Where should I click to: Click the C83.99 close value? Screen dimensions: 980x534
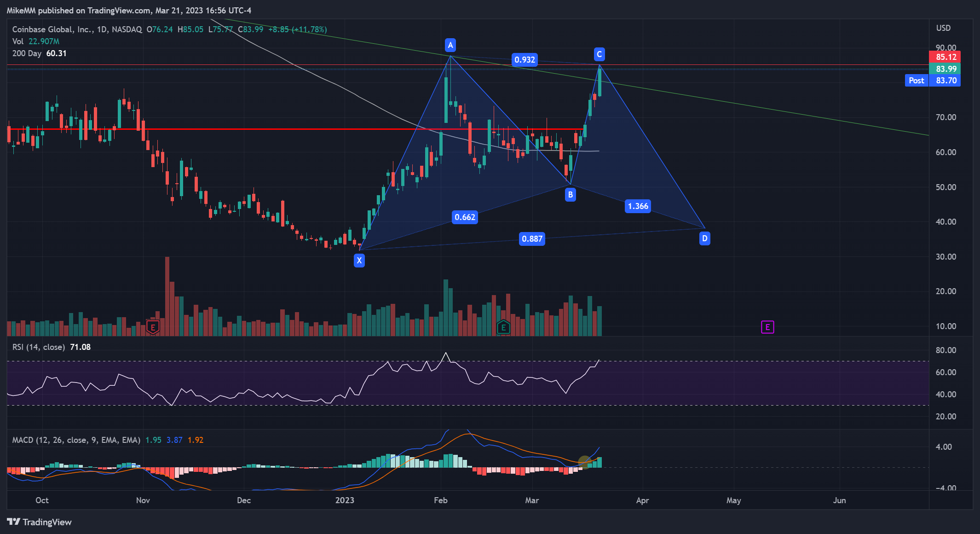coord(251,29)
